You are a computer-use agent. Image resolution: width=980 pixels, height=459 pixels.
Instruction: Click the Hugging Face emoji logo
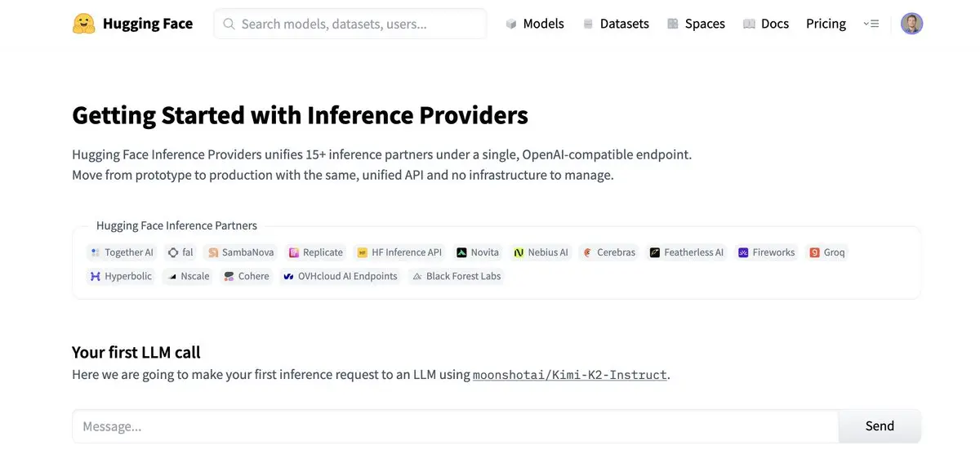(83, 24)
